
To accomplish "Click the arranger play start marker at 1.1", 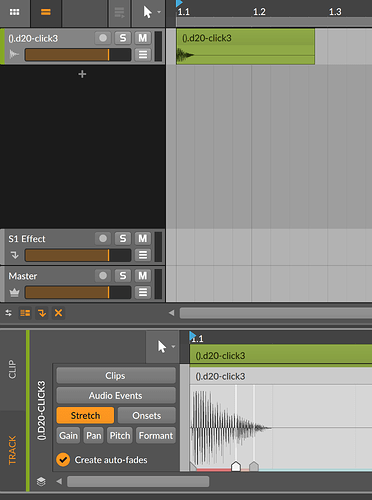I will pyautogui.click(x=179, y=3).
